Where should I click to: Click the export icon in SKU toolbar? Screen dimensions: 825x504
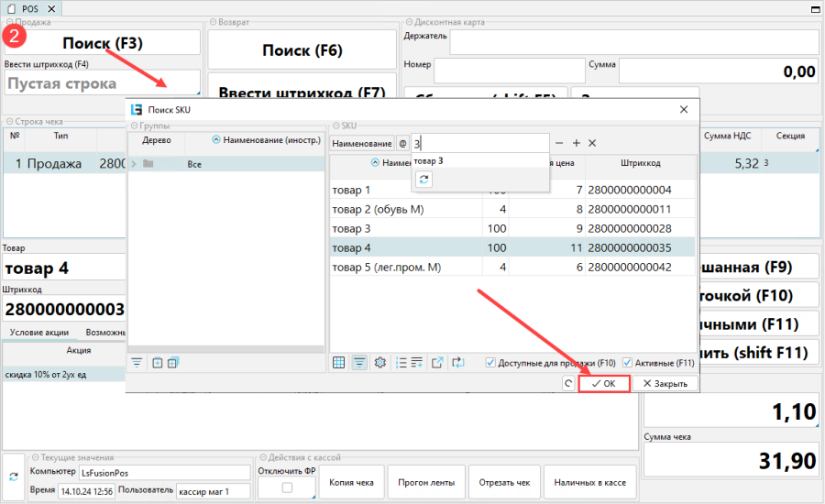tap(437, 363)
